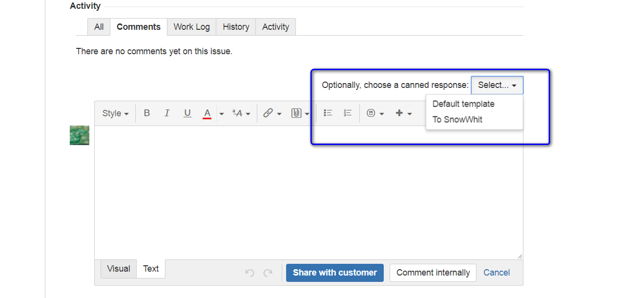This screenshot has height=298, width=644.
Task: Open the Work Log tab
Action: (192, 27)
